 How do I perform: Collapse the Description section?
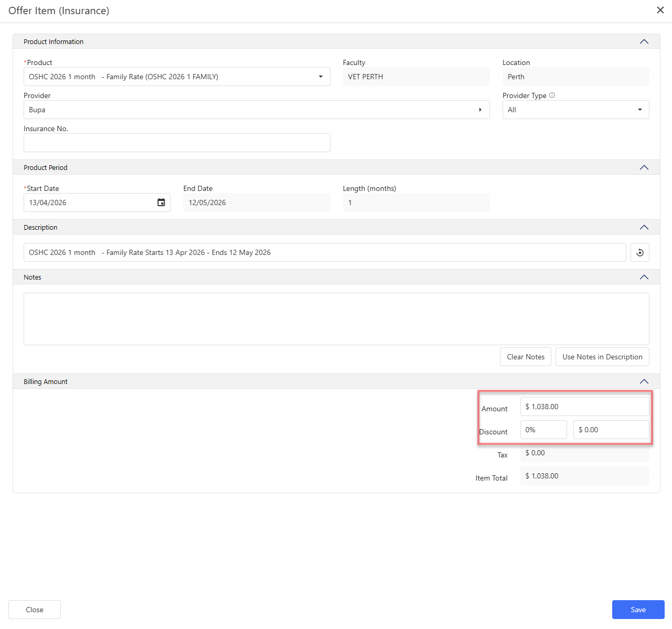pos(644,228)
